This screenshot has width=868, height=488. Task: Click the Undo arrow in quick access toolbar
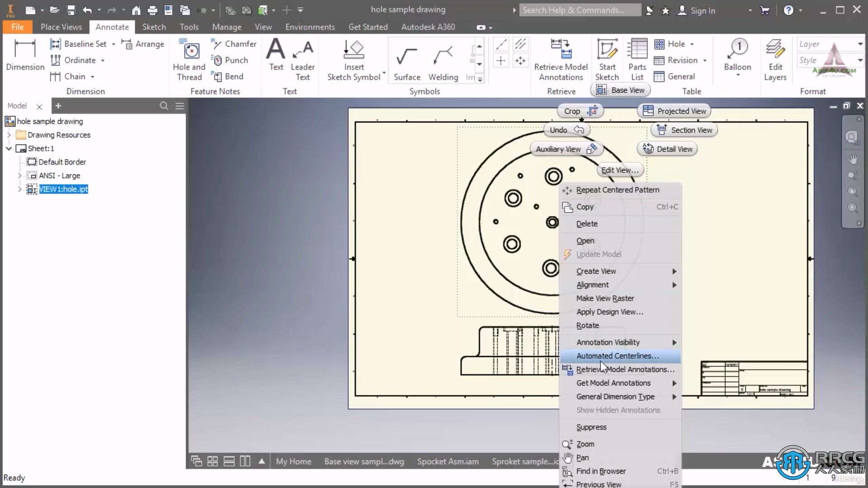87,10
